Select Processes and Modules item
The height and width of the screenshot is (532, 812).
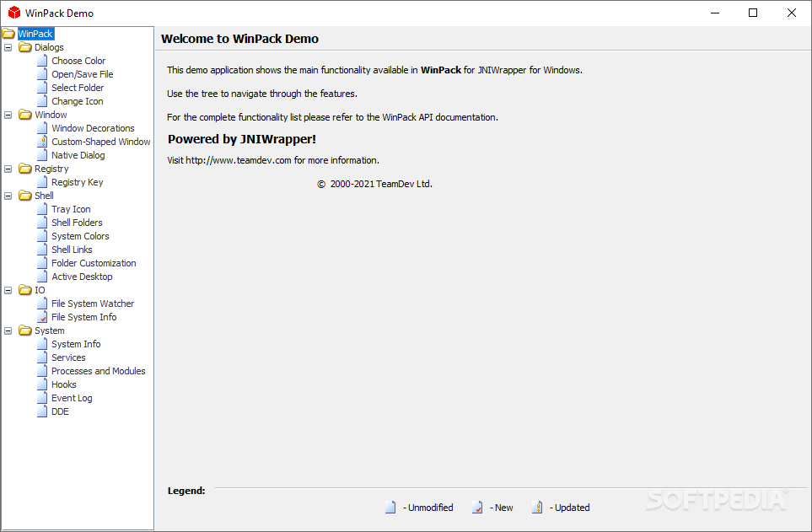[99, 370]
